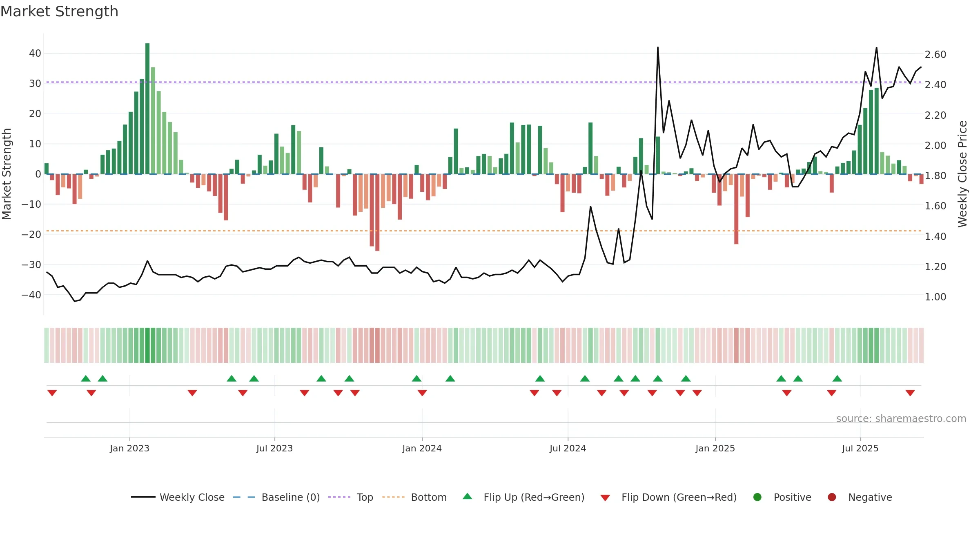Click the Jul 2023 axis label
This screenshot has width=980, height=551.
point(274,448)
